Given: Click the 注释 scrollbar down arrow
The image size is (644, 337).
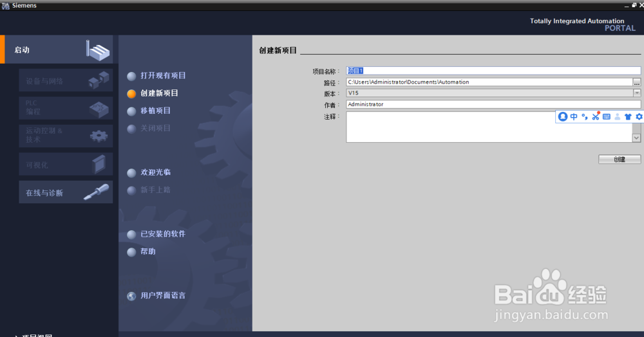Looking at the screenshot, I should coord(637,138).
